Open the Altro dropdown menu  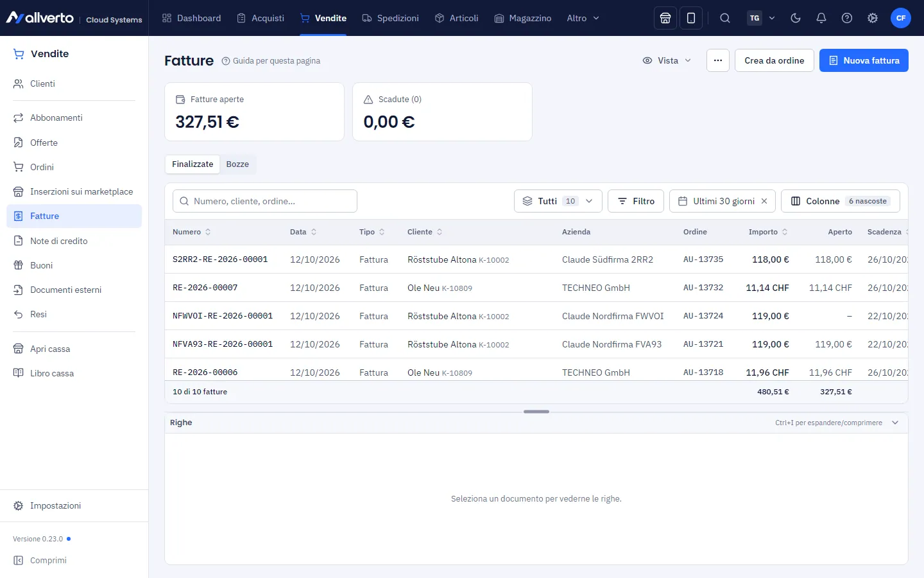583,18
